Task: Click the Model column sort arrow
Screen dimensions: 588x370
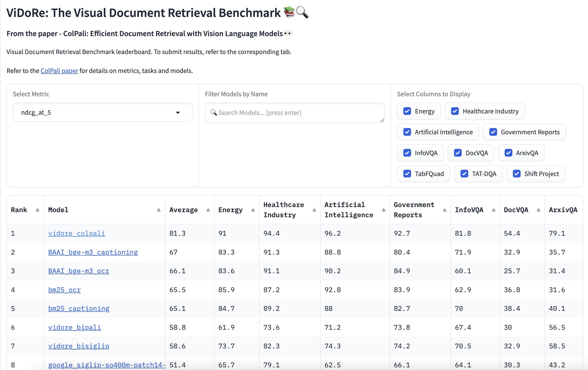Action: coord(159,210)
